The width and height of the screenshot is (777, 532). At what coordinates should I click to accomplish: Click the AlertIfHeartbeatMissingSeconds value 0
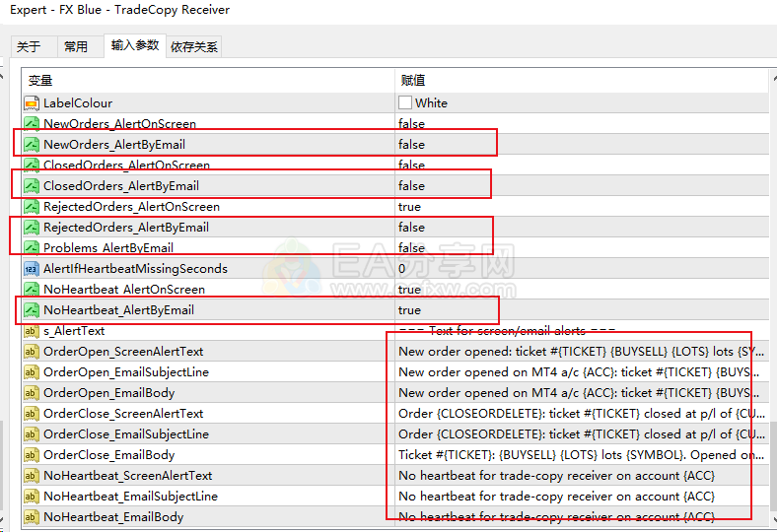pos(402,269)
